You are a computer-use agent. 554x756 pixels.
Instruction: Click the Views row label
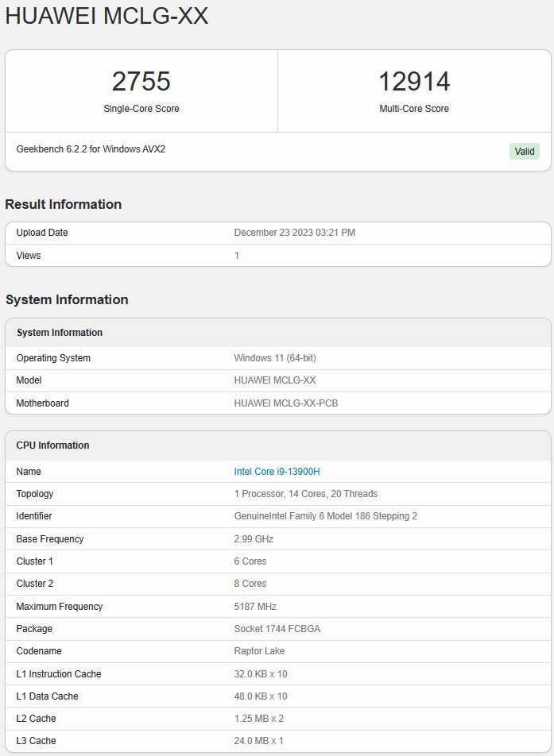pos(29,256)
